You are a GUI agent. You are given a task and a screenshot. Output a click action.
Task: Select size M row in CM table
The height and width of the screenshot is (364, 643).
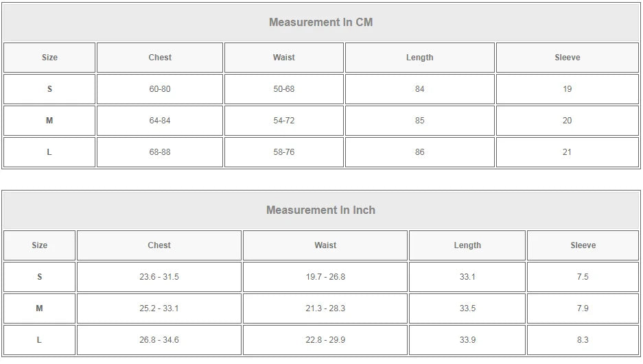click(x=321, y=121)
